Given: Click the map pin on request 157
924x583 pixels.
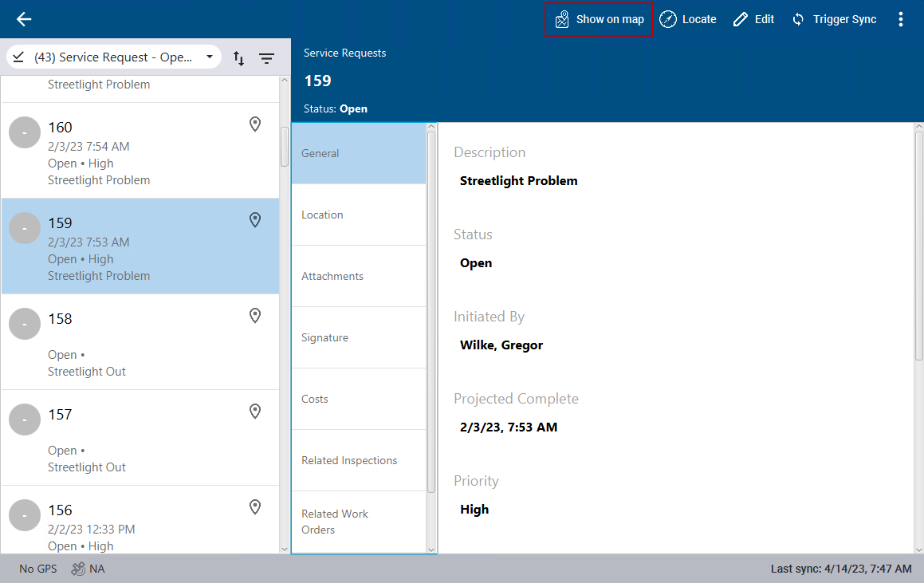Looking at the screenshot, I should 255,412.
